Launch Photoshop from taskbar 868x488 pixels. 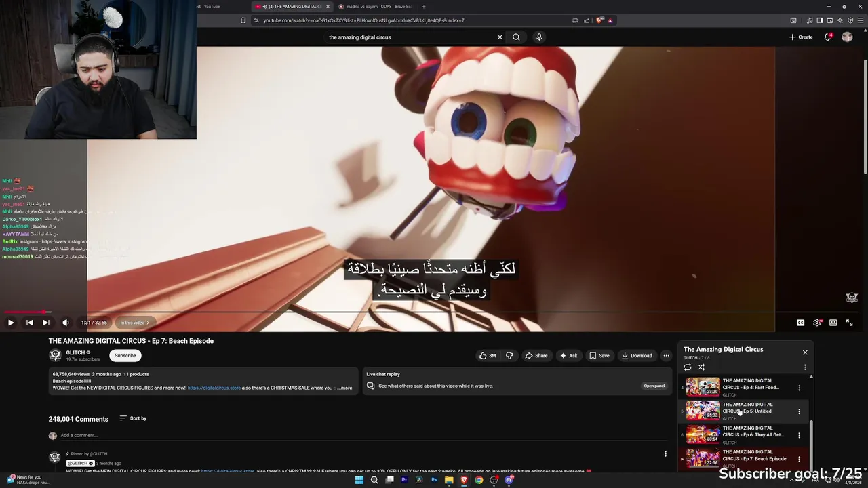[x=434, y=480]
